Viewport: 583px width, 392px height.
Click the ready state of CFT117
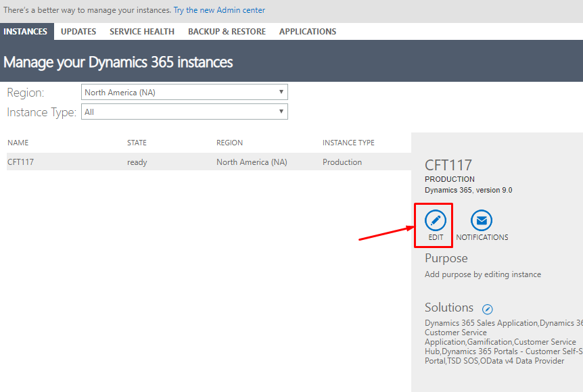(x=137, y=162)
